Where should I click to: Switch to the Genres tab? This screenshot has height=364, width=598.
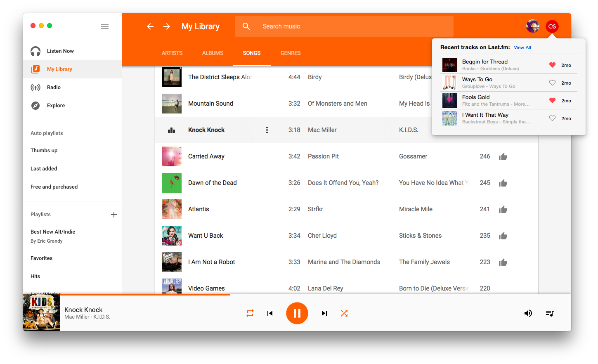click(x=291, y=53)
